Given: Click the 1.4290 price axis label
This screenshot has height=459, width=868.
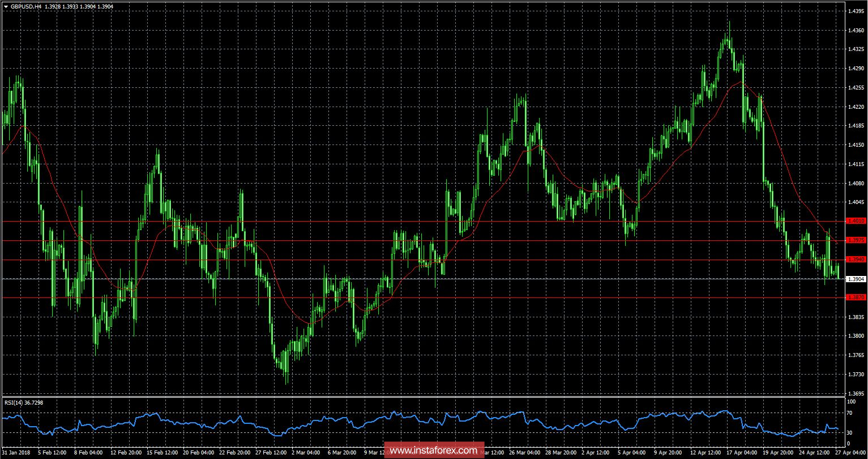Looking at the screenshot, I should (x=856, y=69).
